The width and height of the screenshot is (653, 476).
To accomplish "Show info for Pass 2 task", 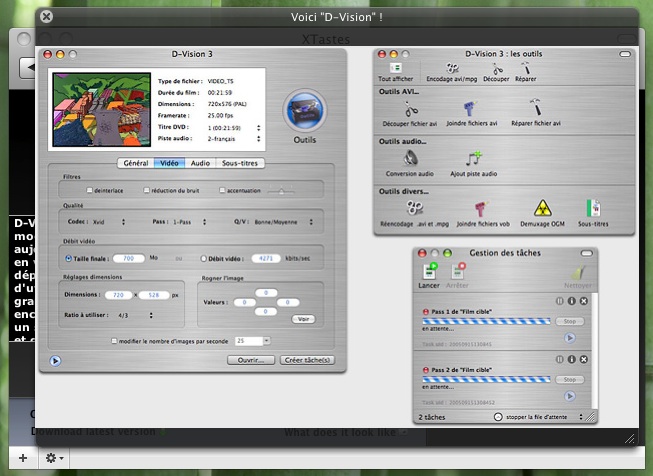I will (571, 359).
